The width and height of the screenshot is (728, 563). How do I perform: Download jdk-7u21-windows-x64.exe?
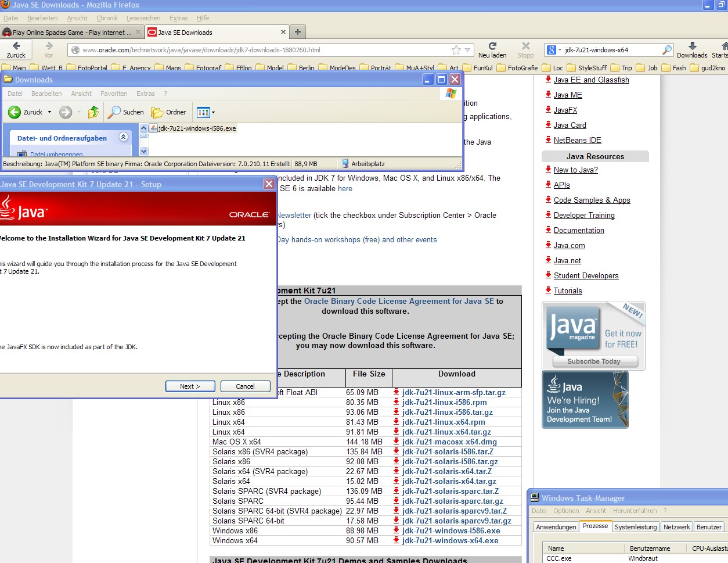(450, 540)
